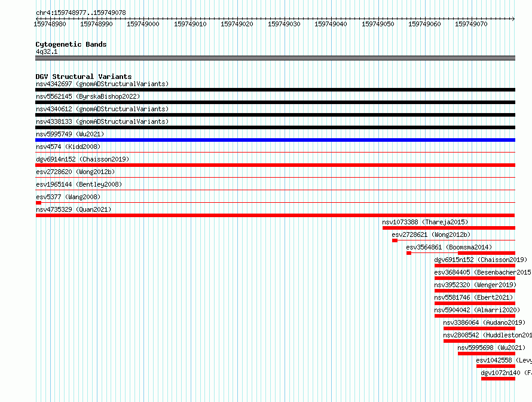This screenshot has height=402, width=532.
Task: Click ruler position 159748980
Action: point(50,24)
